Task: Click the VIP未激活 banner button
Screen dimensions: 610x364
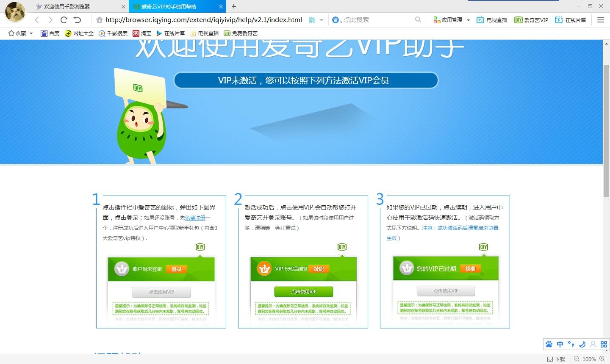Action: (x=306, y=80)
